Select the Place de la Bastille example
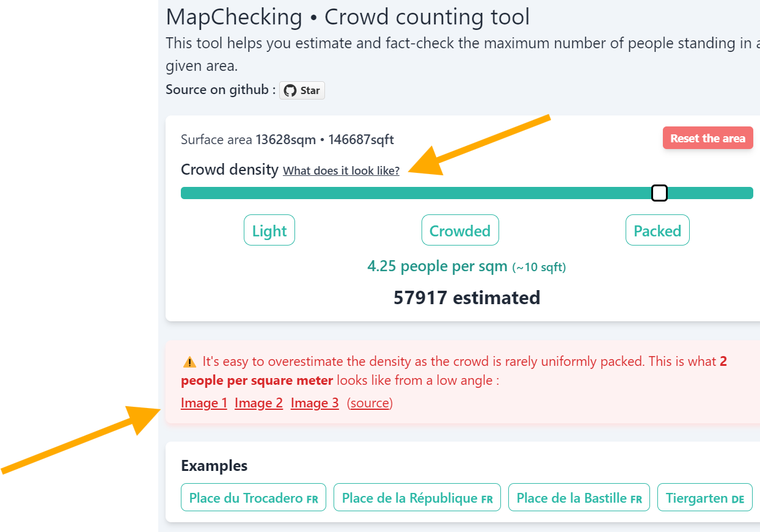The image size is (760, 532). pos(579,497)
